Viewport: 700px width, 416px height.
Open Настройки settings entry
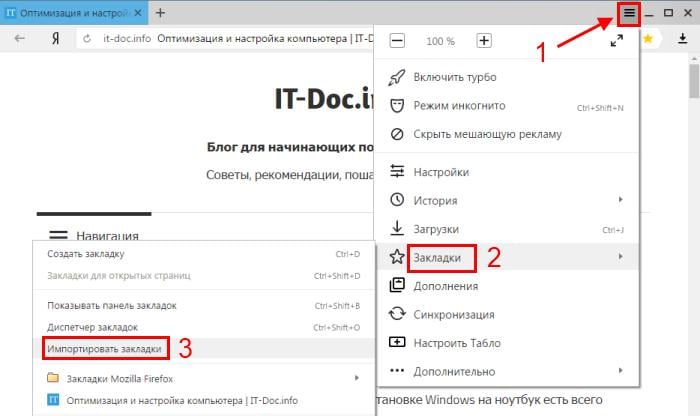click(x=440, y=171)
